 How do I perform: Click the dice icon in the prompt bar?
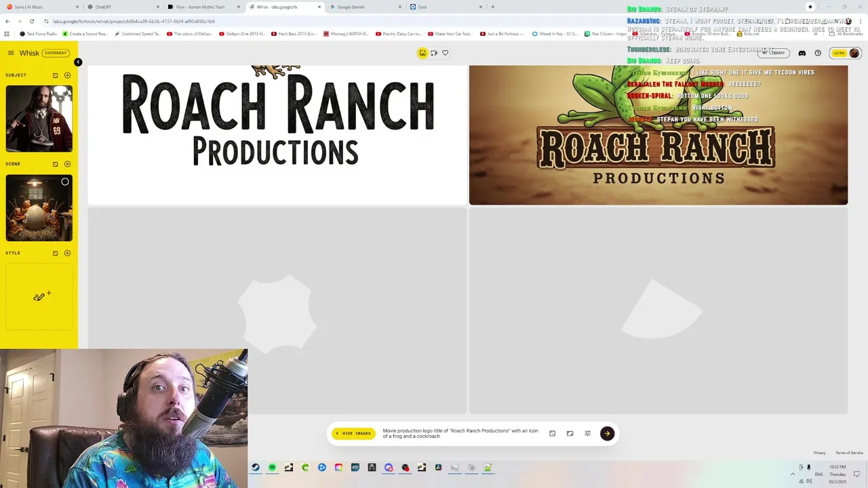[552, 434]
